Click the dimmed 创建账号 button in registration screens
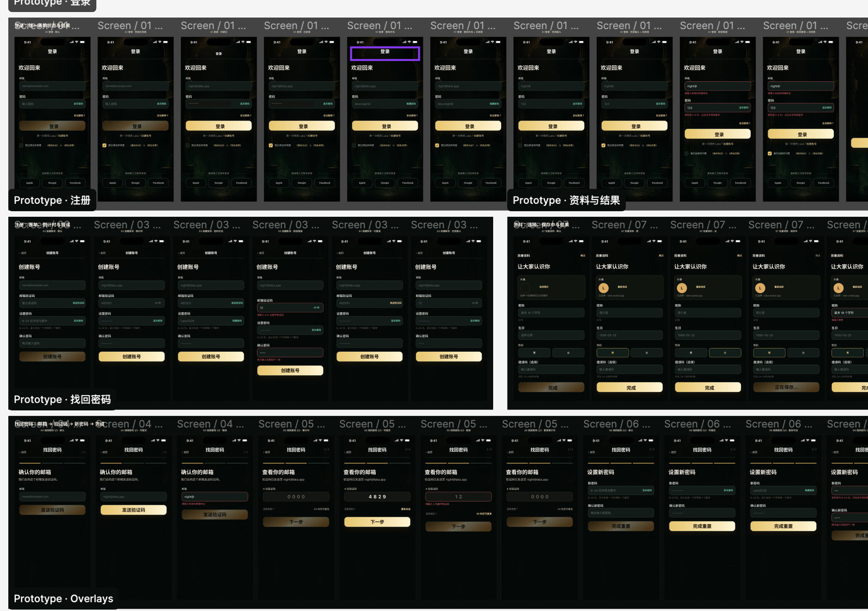The width and height of the screenshot is (868, 611). pos(52,356)
